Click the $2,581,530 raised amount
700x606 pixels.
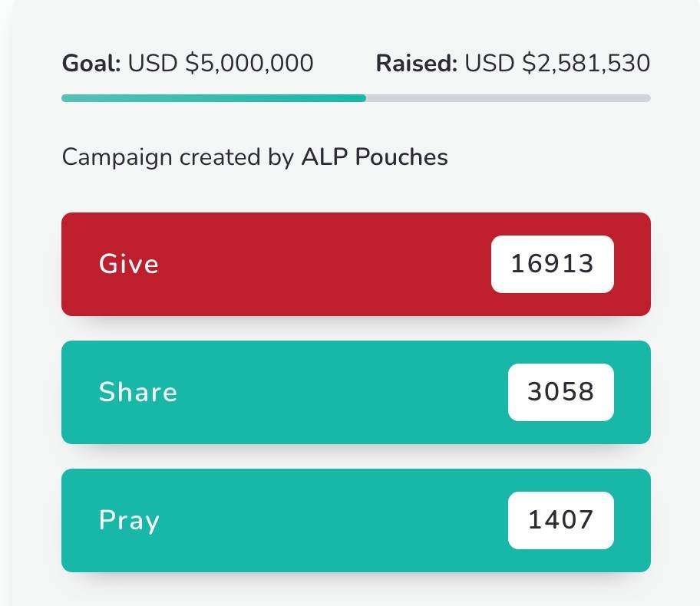coord(586,63)
